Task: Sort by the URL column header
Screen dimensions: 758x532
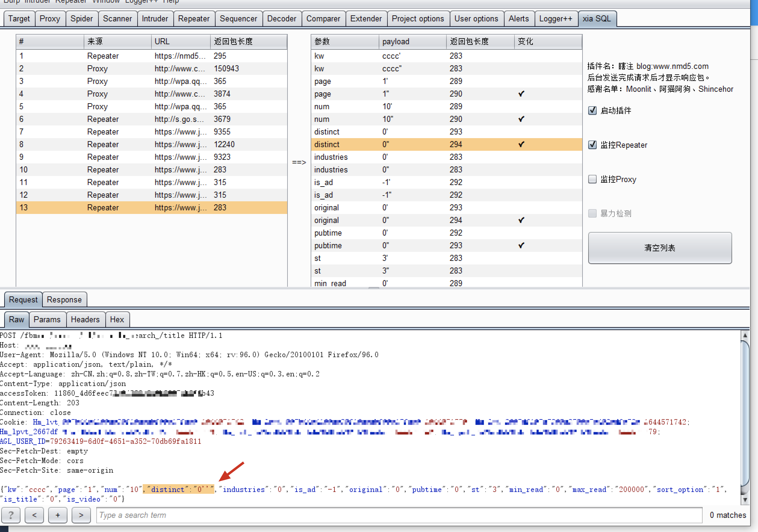Action: 181,42
